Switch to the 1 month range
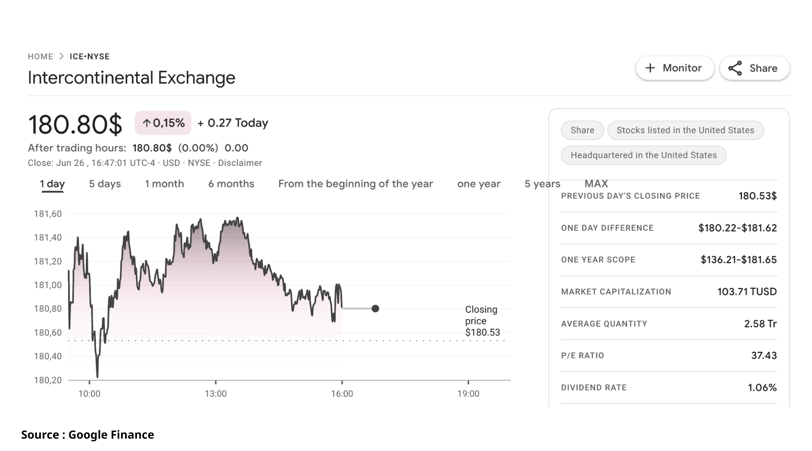Screen dimensions: 812x451 tap(164, 184)
